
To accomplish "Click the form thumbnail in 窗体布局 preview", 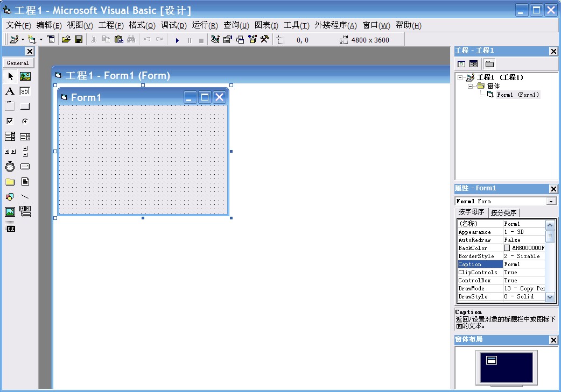I will coord(492,361).
